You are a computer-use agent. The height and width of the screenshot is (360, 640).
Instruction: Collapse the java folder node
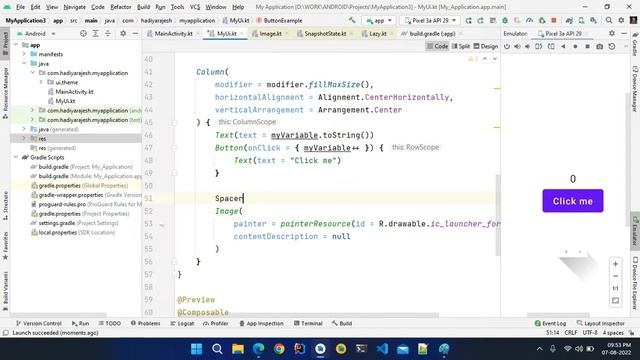[24, 63]
